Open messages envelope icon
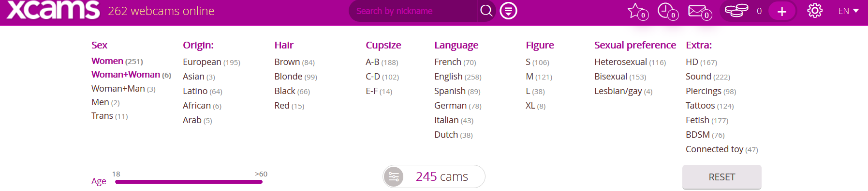The height and width of the screenshot is (191, 868). (700, 11)
